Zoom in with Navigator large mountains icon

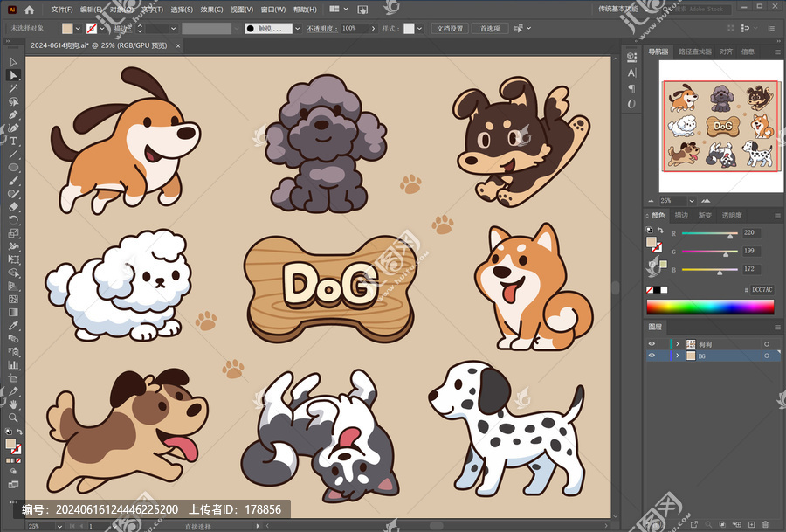click(x=706, y=201)
